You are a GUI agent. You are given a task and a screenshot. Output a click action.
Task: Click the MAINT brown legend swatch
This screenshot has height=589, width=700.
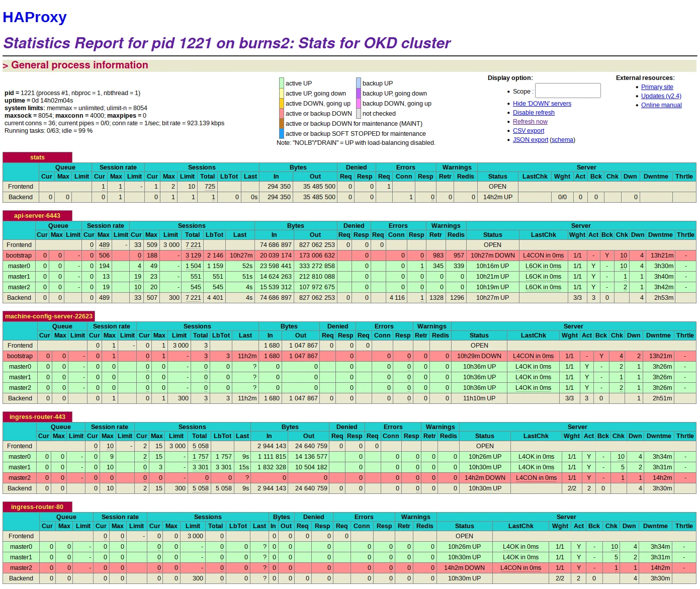[x=282, y=123]
